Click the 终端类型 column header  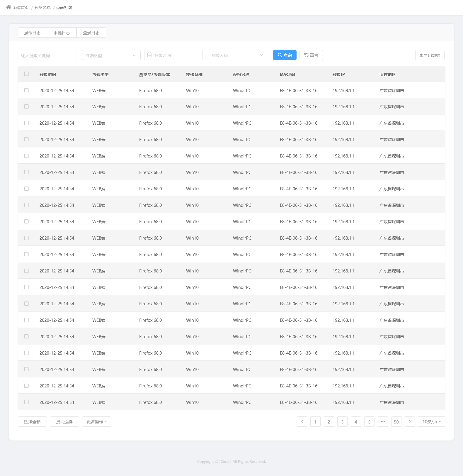(x=101, y=74)
